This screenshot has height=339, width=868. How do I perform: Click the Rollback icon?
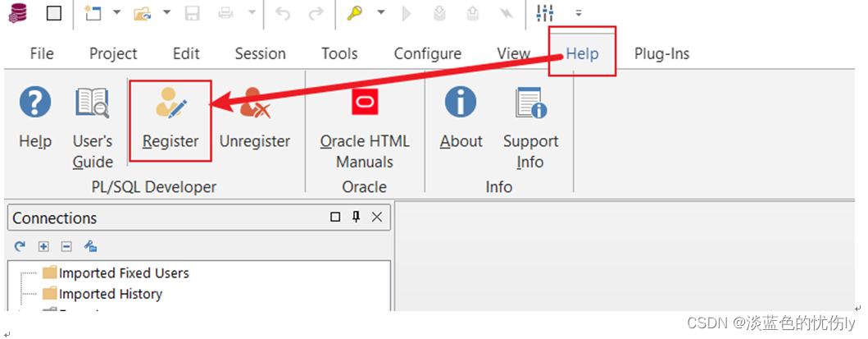(x=473, y=13)
